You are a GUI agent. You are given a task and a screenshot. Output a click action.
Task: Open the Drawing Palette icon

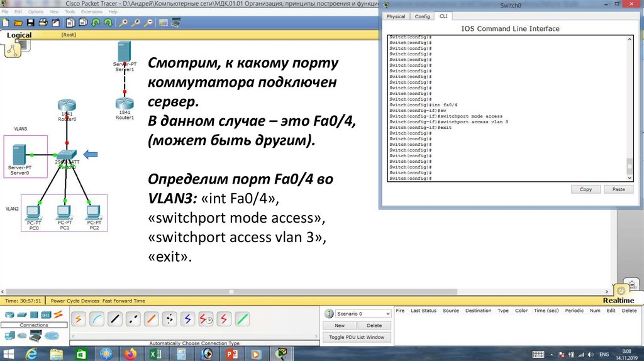point(163,23)
